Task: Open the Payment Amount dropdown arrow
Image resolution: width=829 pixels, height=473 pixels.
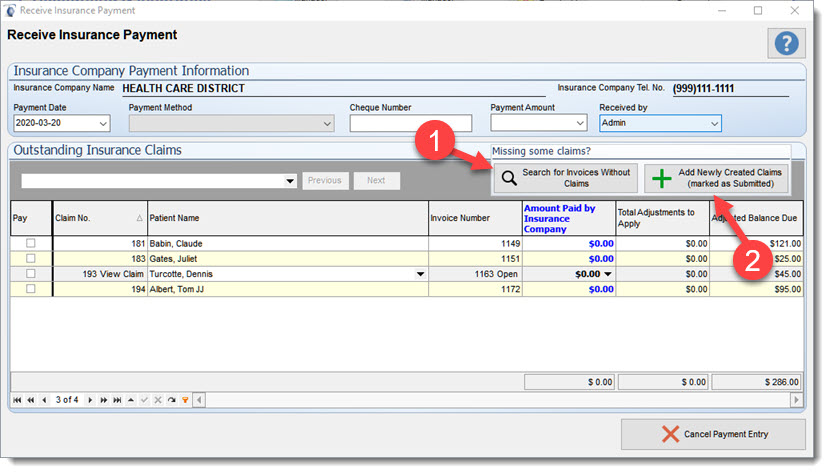Action: click(580, 124)
